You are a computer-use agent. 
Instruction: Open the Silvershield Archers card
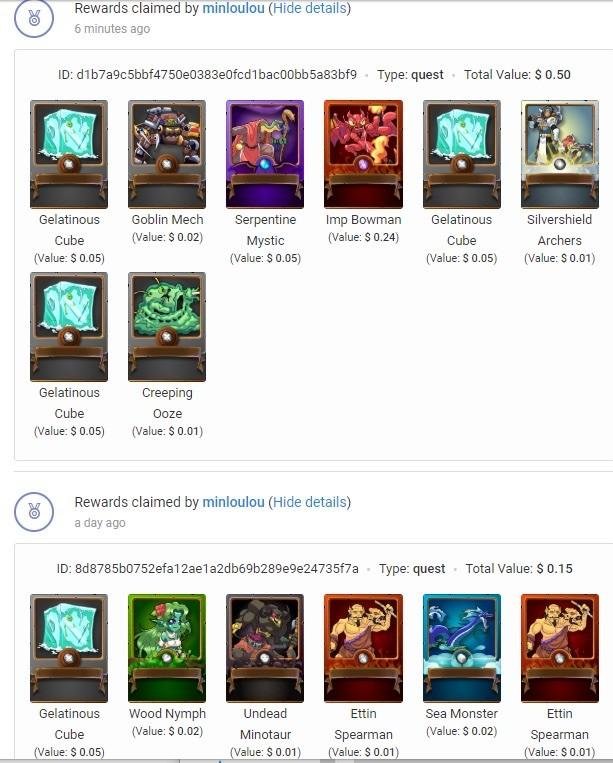pyautogui.click(x=559, y=154)
